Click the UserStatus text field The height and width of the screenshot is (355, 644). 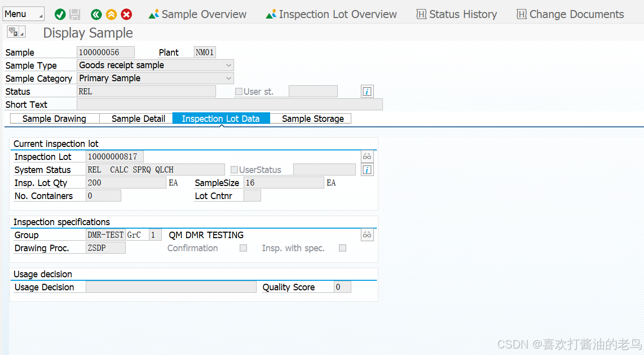(x=324, y=169)
